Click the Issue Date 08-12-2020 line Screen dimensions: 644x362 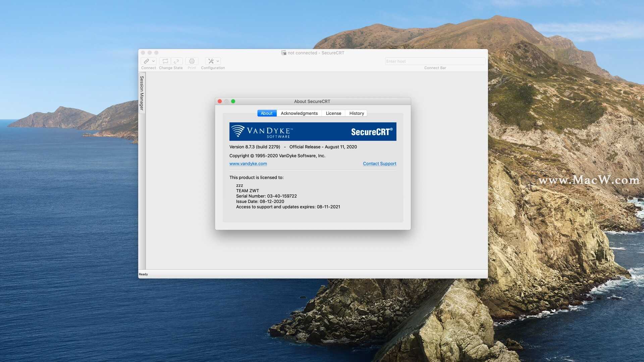click(x=260, y=201)
